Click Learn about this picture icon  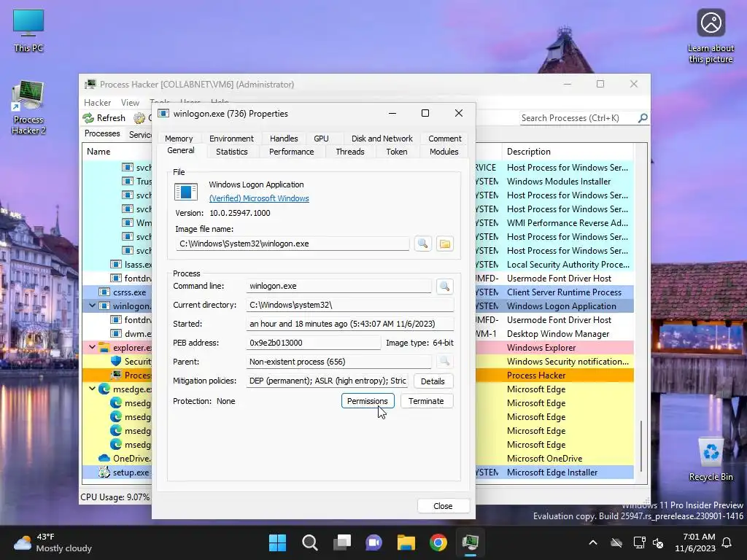(711, 36)
